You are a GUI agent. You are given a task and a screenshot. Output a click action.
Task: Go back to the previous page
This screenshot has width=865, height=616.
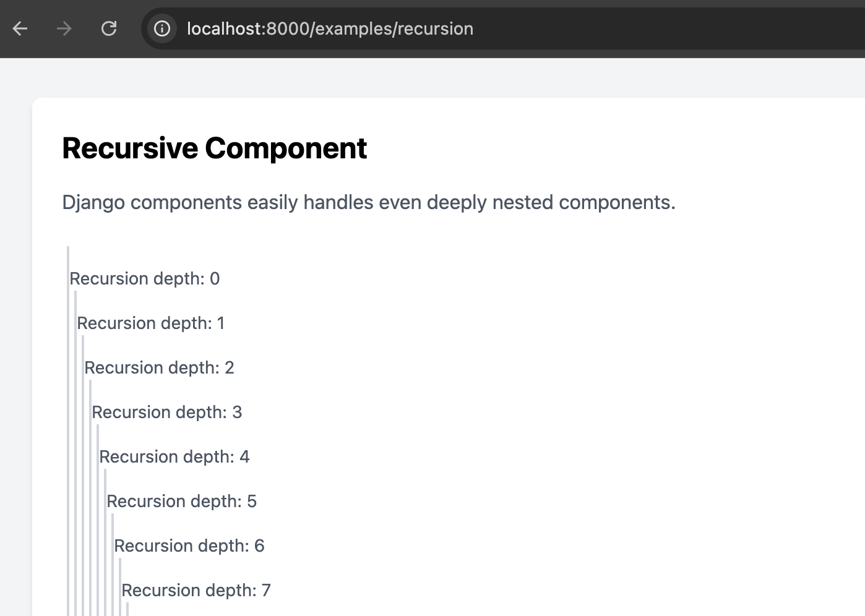click(20, 28)
